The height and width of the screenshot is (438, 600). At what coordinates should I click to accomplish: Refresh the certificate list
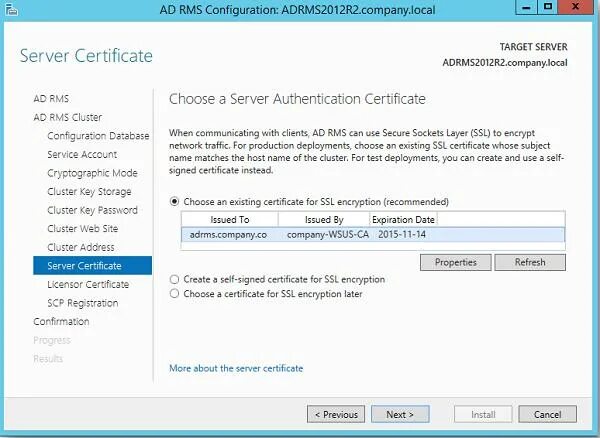click(530, 262)
